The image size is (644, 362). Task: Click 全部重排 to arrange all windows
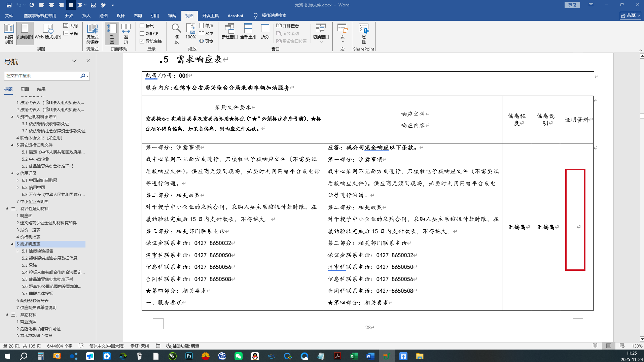click(x=248, y=32)
